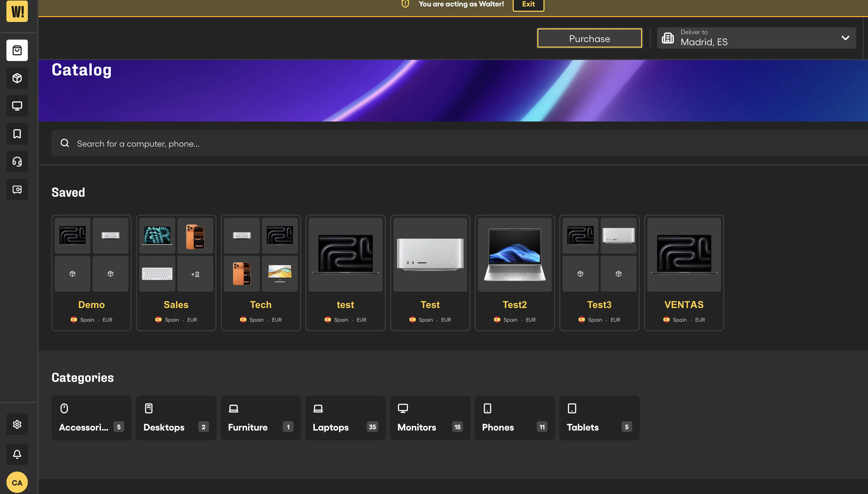Click the CA user avatar
Viewport: 868px width, 494px height.
click(17, 482)
